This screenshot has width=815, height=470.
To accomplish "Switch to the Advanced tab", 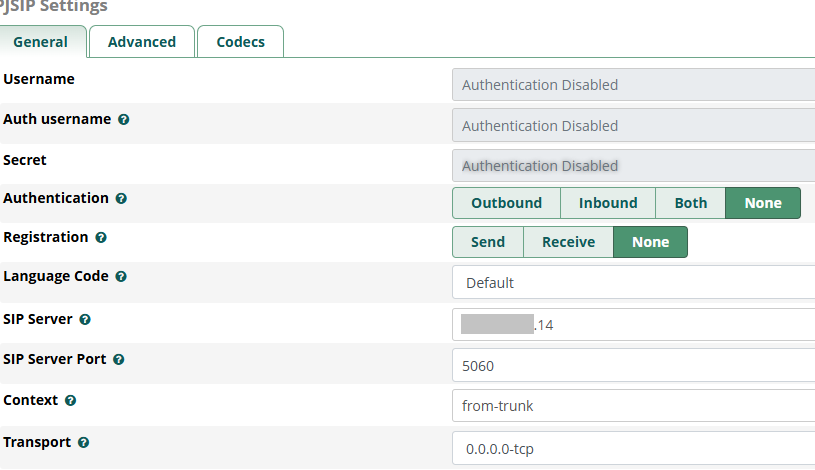I will click(142, 42).
